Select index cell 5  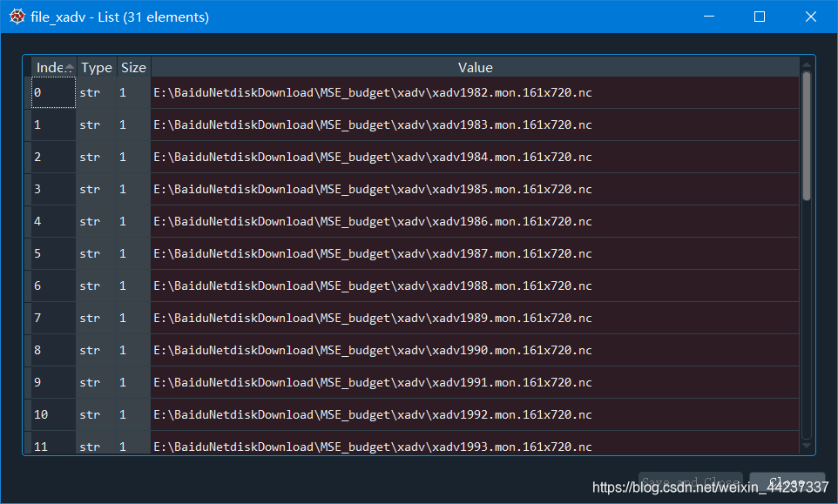[x=53, y=253]
